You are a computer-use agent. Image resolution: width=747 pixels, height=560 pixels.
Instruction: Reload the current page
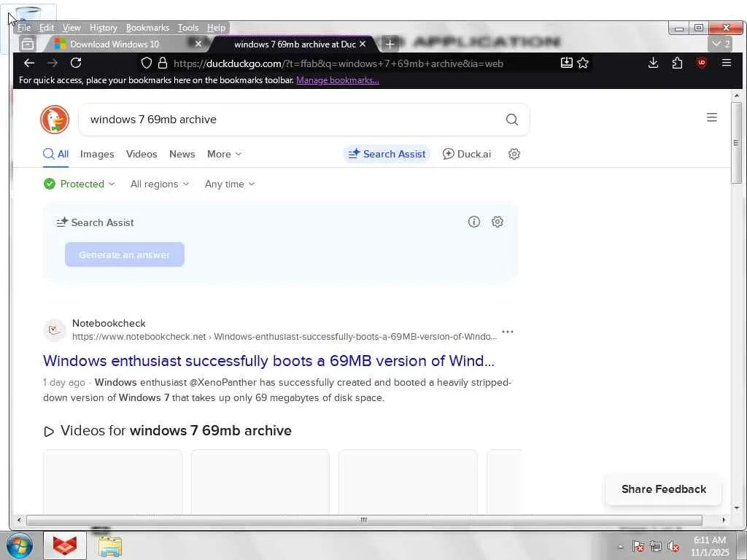76,63
